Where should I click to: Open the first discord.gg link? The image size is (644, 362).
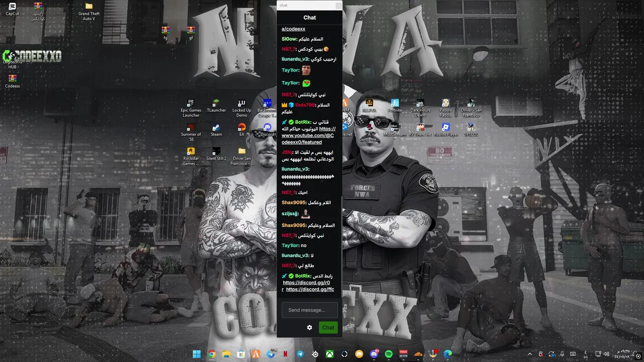coord(306,283)
